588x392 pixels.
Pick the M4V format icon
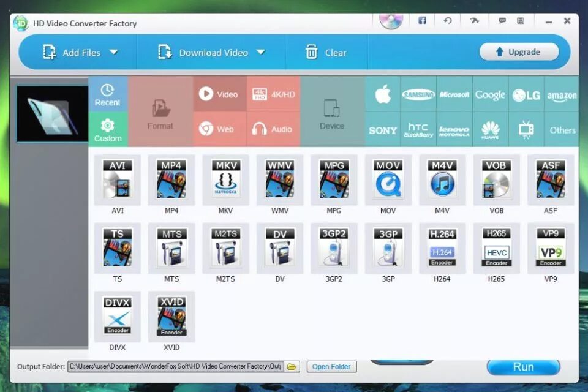pos(442,180)
